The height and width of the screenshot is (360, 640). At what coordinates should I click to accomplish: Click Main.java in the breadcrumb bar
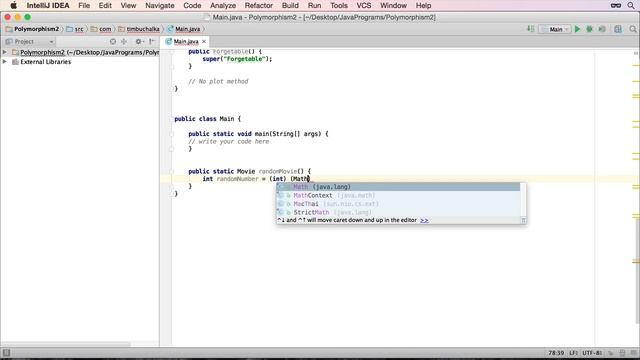tap(184, 29)
